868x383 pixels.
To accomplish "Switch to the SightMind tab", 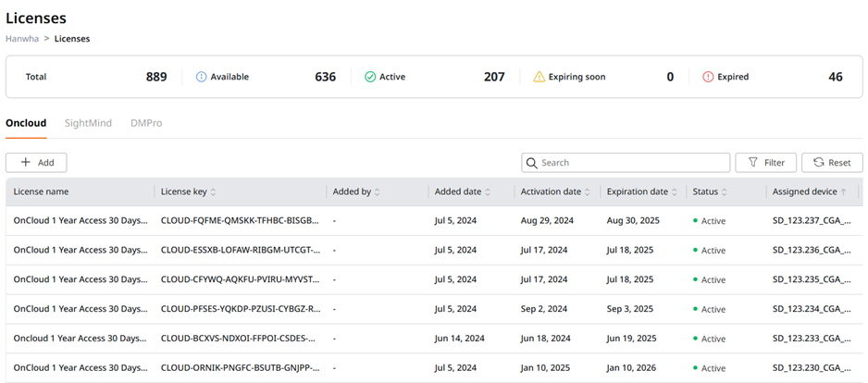I will tap(88, 123).
